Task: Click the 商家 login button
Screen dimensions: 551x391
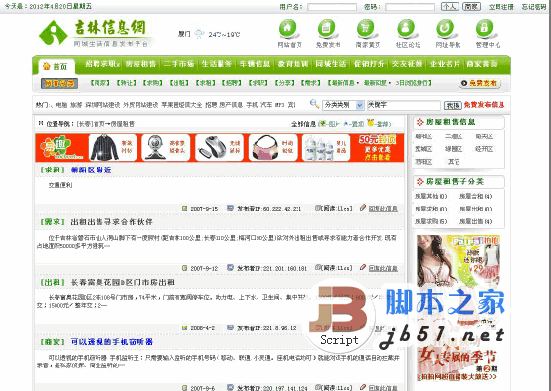Action: 471,6
